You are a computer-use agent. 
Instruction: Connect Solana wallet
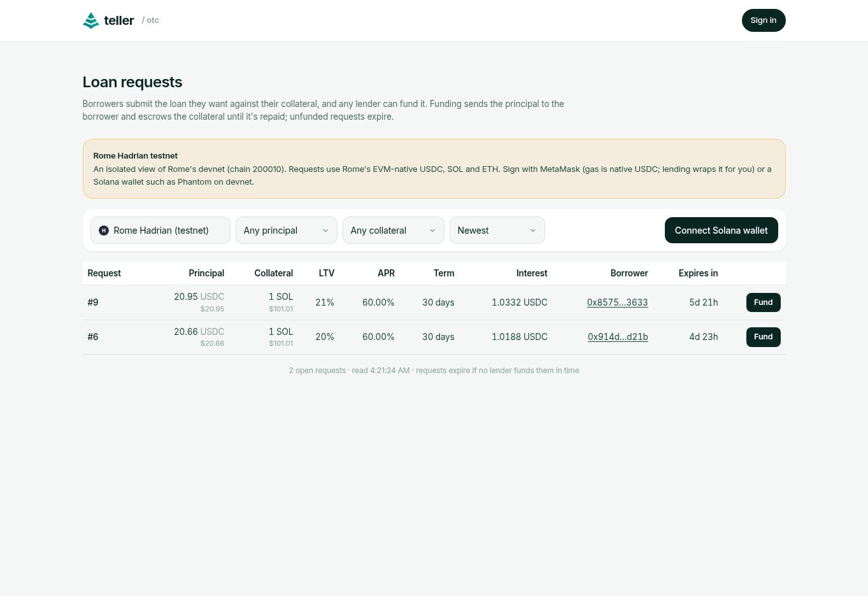[x=722, y=231]
